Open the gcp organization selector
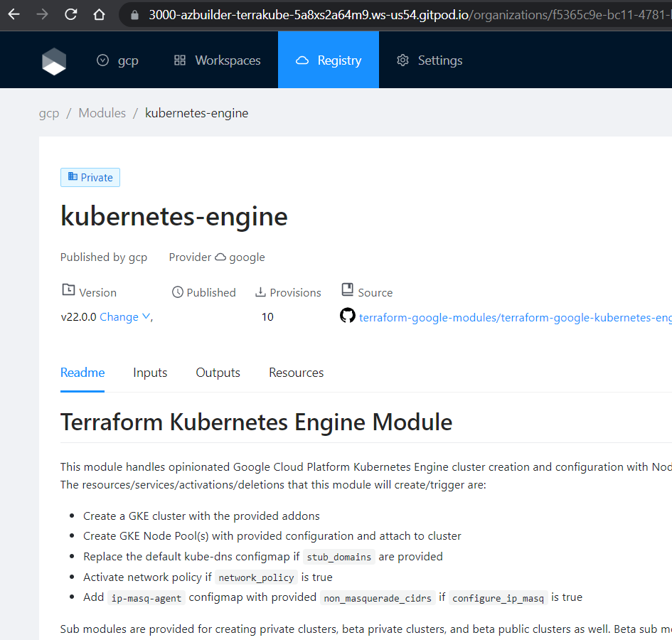672x640 pixels. [x=118, y=60]
